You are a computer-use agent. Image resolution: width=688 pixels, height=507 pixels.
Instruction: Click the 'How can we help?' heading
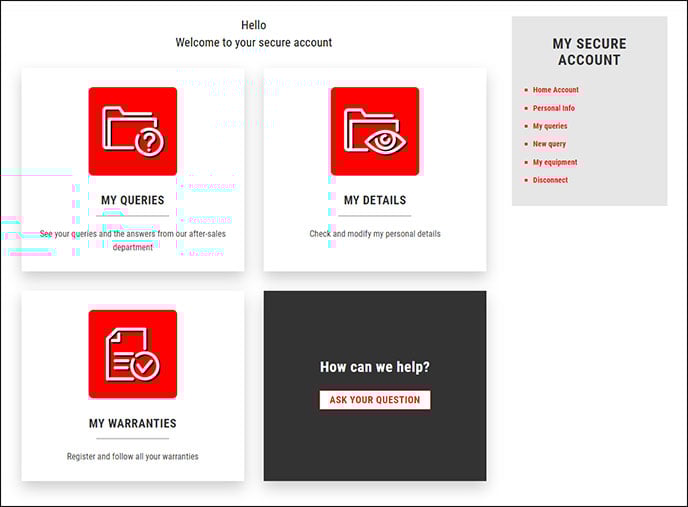pyautogui.click(x=375, y=367)
